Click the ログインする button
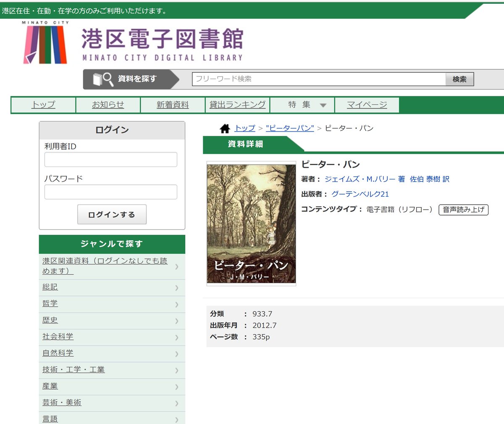 click(x=112, y=214)
